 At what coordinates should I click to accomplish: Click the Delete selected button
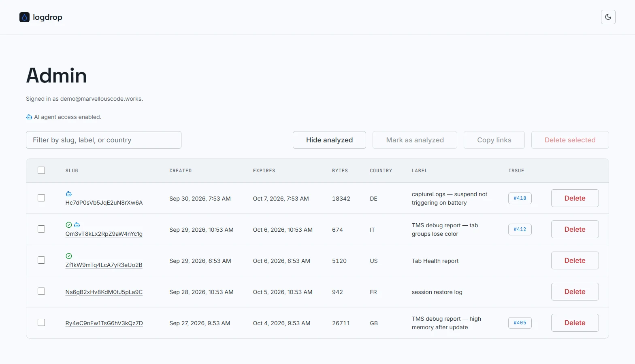pyautogui.click(x=570, y=140)
